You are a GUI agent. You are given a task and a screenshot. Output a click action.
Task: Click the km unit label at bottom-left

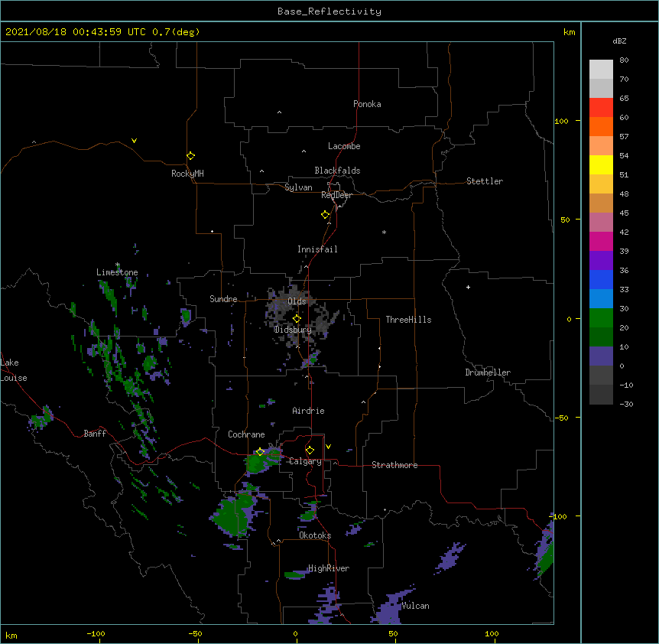pyautogui.click(x=11, y=636)
